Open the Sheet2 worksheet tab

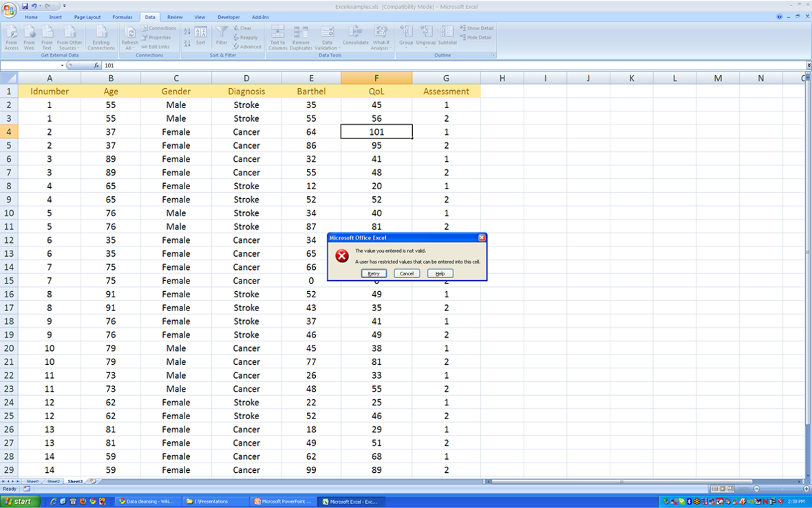coord(53,482)
